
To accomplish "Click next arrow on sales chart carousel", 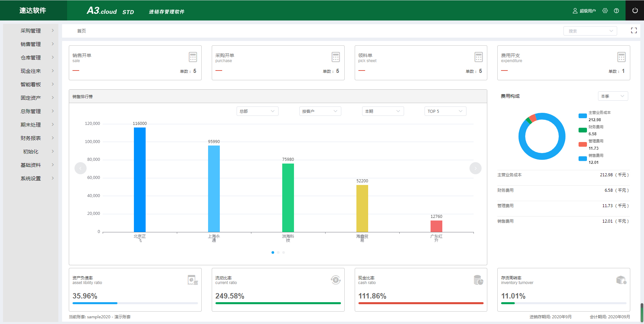I will pyautogui.click(x=475, y=168).
